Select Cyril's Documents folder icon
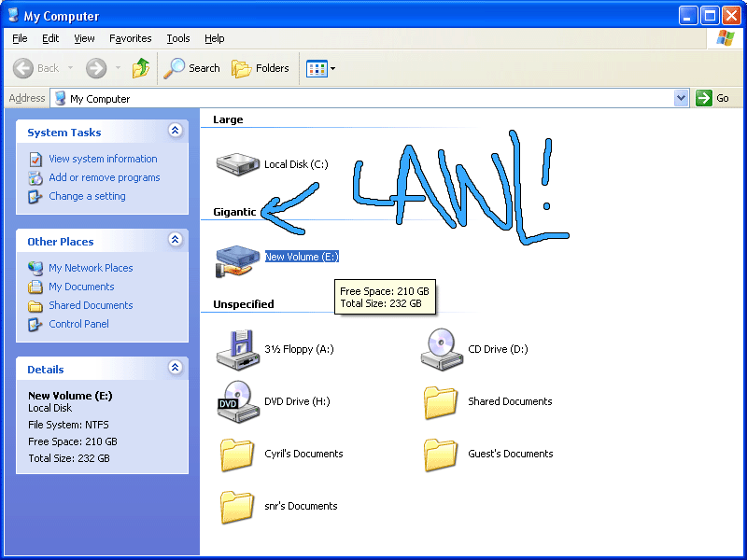Viewport: 747px width, 560px height. click(x=237, y=455)
